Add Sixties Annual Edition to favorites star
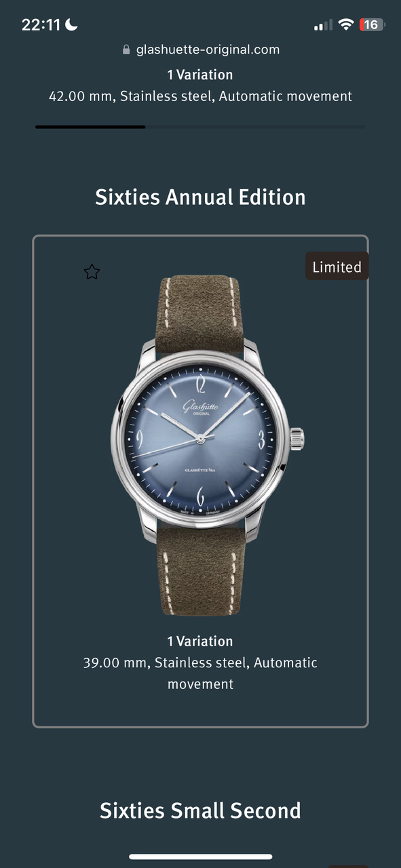The height and width of the screenshot is (868, 401). 92,273
